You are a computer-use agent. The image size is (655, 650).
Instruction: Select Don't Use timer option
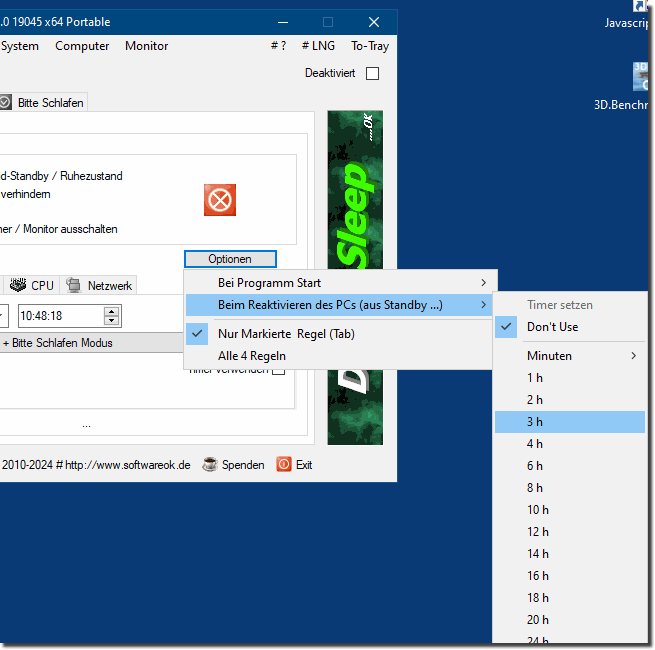pyautogui.click(x=570, y=327)
